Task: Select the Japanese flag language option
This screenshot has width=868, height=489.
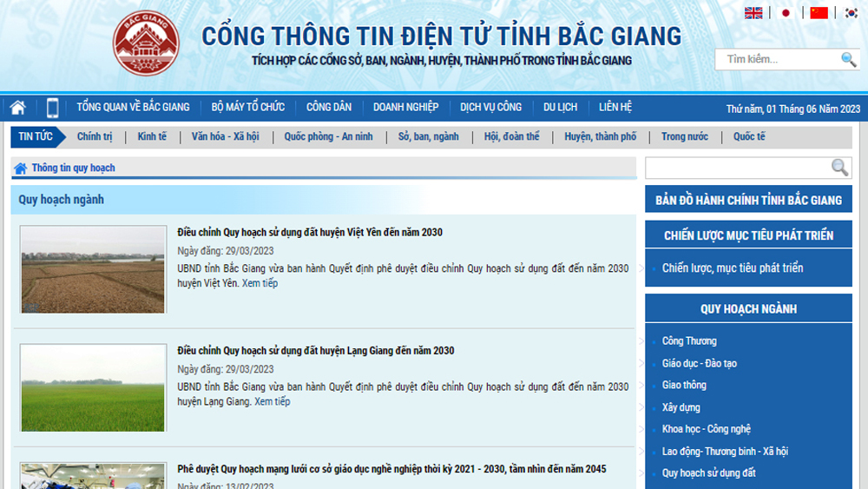Action: [x=786, y=13]
